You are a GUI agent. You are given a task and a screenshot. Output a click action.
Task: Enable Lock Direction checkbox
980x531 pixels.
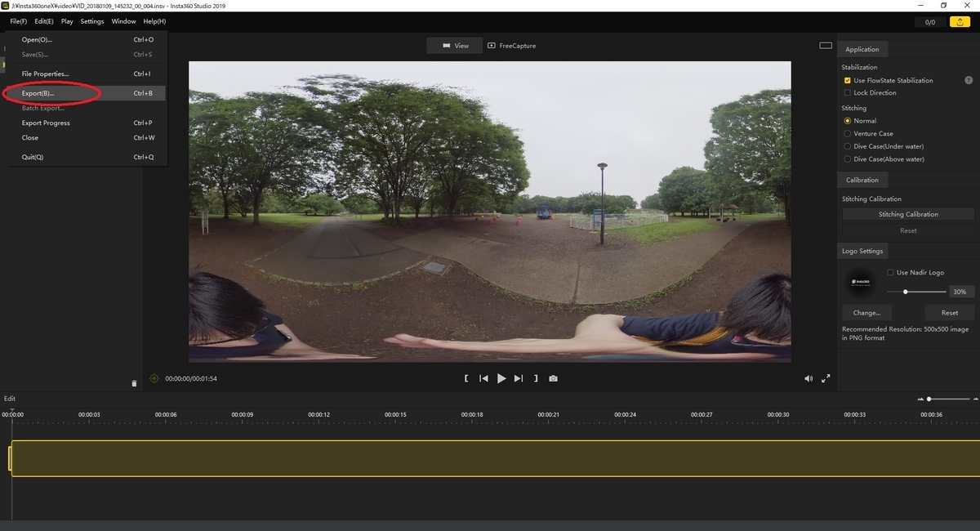click(848, 92)
